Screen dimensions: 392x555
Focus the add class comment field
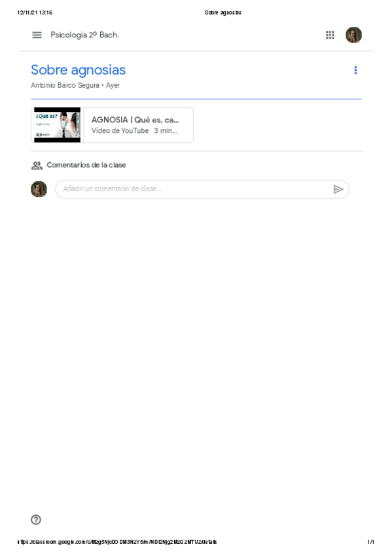202,189
